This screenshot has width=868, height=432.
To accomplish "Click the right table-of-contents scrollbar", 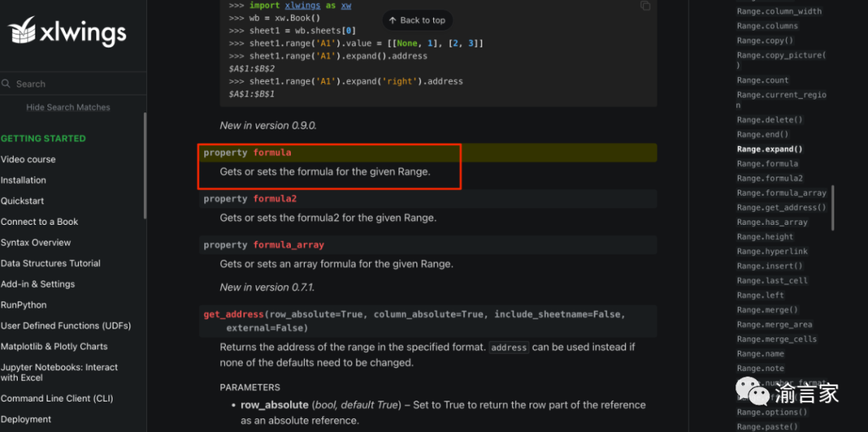I will [x=832, y=208].
